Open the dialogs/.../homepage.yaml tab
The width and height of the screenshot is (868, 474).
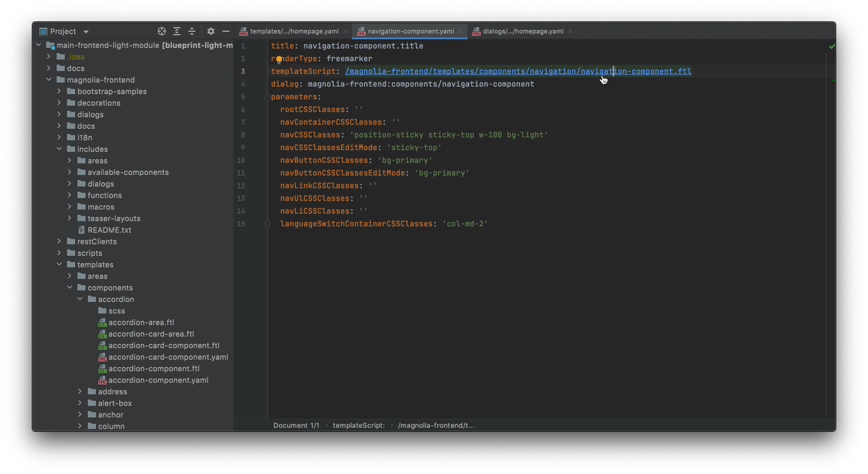pyautogui.click(x=521, y=31)
